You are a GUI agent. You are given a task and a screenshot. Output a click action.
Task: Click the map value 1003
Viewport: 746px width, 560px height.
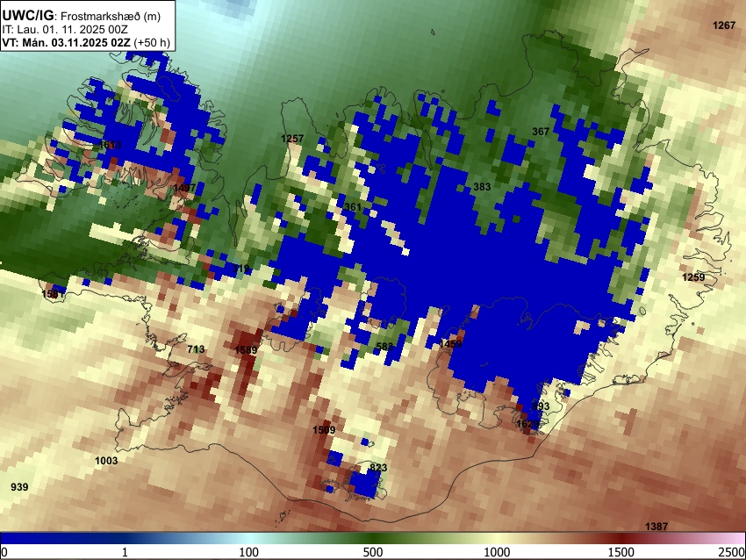106,461
